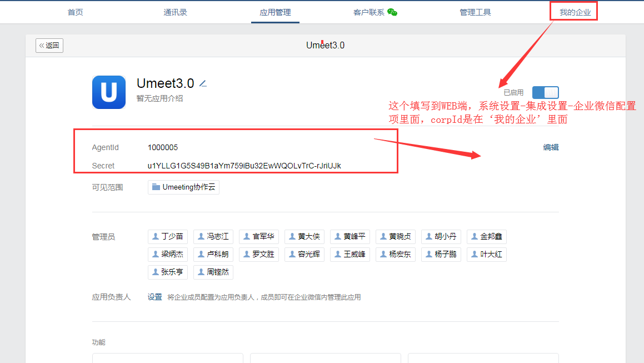Select administrator 周铿然 tag
This screenshot has width=644, height=363.
pos(213,272)
